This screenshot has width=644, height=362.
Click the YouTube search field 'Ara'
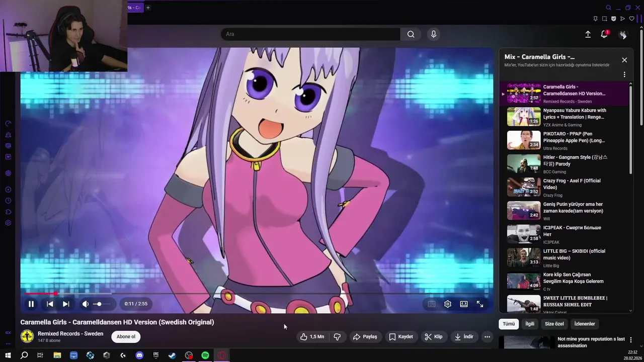click(x=310, y=34)
